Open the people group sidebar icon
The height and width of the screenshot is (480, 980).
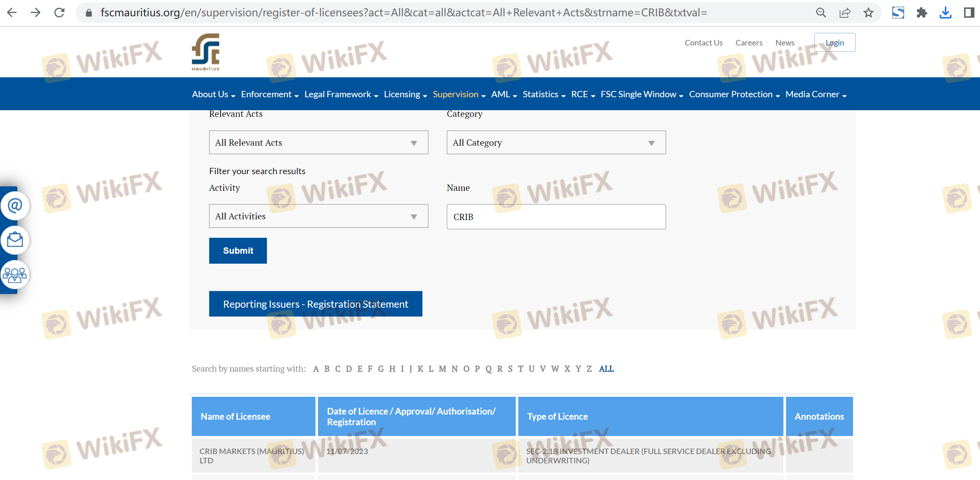coord(15,274)
